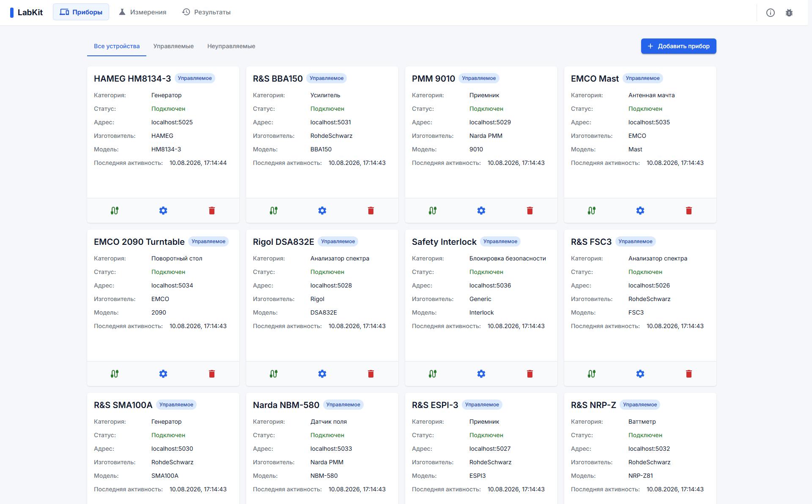Viewport: 812px width, 504px height.
Task: Click the connect icon on R&S FSC3 card
Action: (x=592, y=374)
